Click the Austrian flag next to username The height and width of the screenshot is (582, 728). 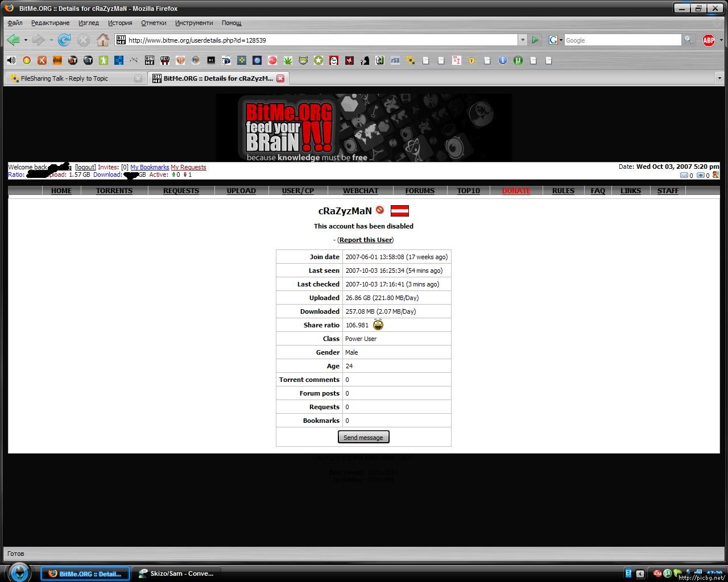[x=400, y=211]
